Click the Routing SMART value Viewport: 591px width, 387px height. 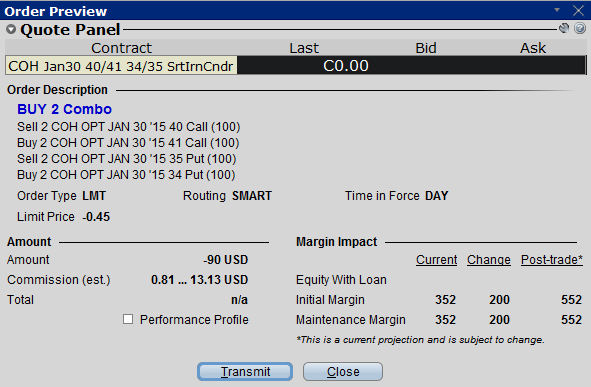(x=252, y=196)
